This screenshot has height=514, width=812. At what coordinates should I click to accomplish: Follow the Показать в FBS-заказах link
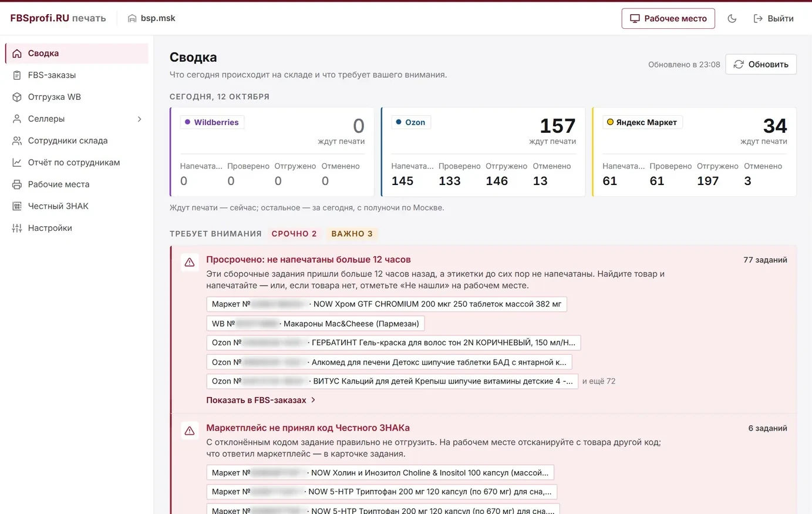click(x=261, y=400)
